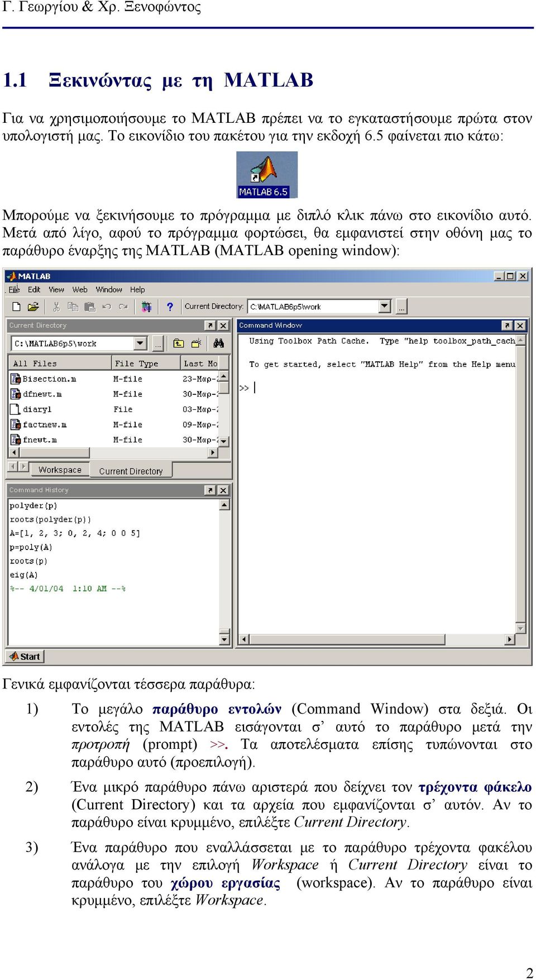The image size is (536, 980).
Task: Click the MATLAB 6.5 desktop shortcut icon
Action: click(x=266, y=175)
